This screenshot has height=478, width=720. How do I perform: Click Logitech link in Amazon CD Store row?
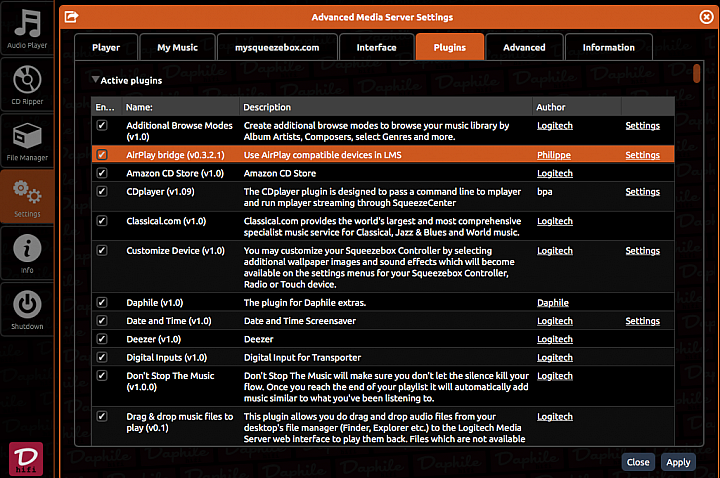555,174
